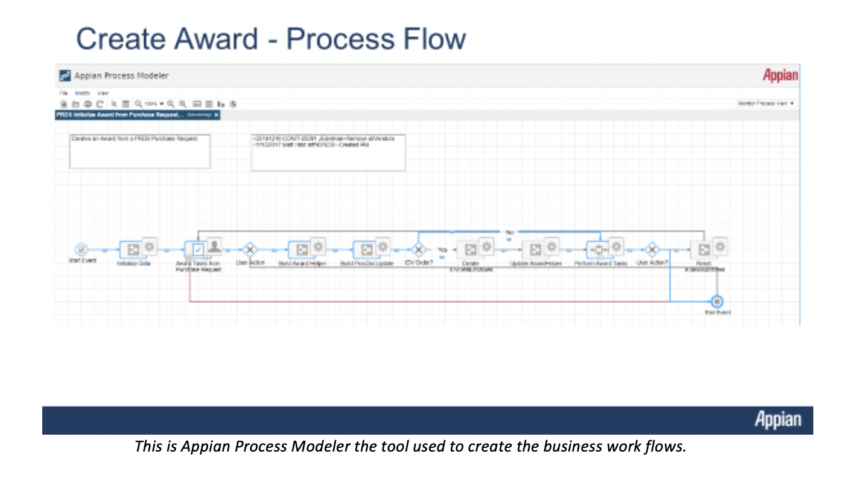Click the 'No' flow label

pos(509,232)
